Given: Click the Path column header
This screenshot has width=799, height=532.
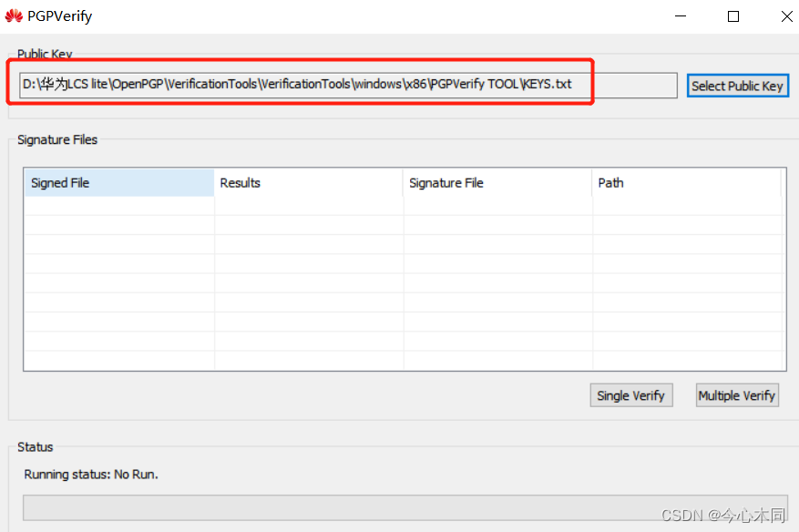Looking at the screenshot, I should point(687,183).
